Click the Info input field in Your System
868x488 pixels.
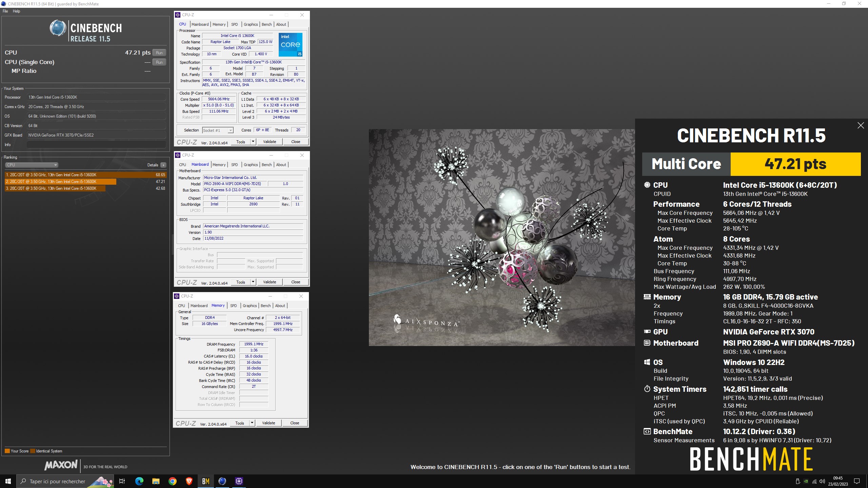click(x=96, y=145)
